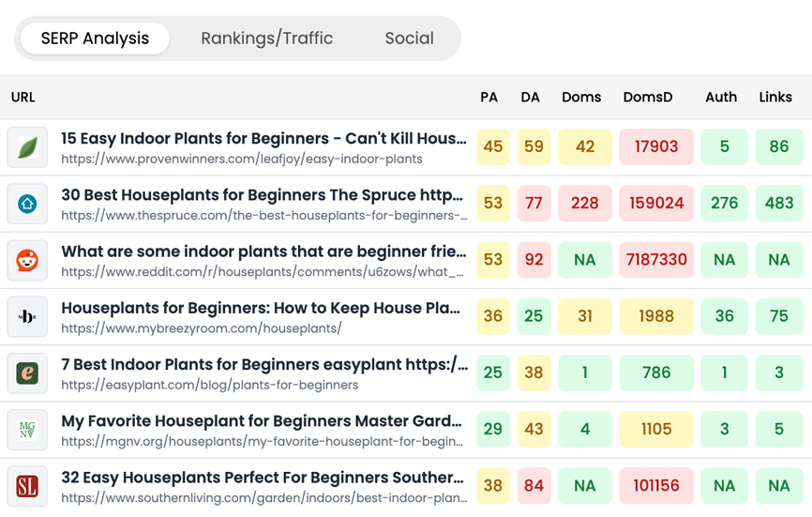
Task: Sort by the PA column header
Action: pyautogui.click(x=489, y=98)
